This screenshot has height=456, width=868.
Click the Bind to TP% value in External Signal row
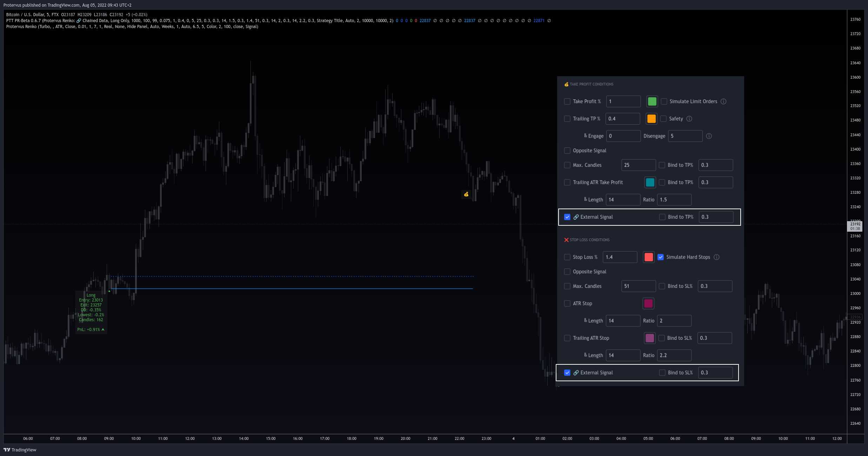[x=716, y=217]
